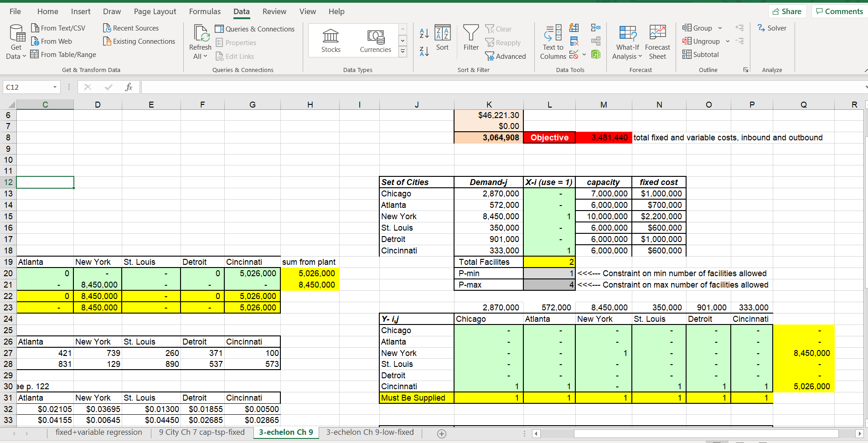Switch to the Formulas tab
The image size is (868, 443).
click(x=205, y=11)
